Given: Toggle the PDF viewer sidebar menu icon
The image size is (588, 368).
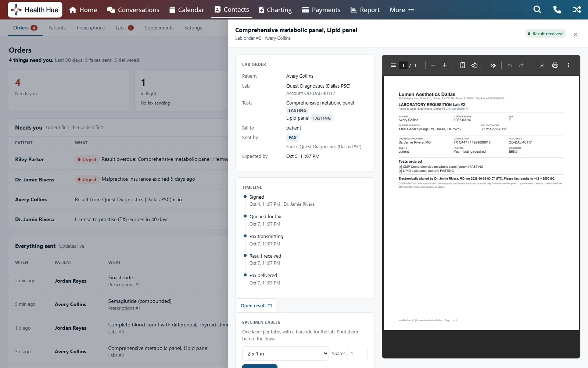Looking at the screenshot, I should point(393,65).
